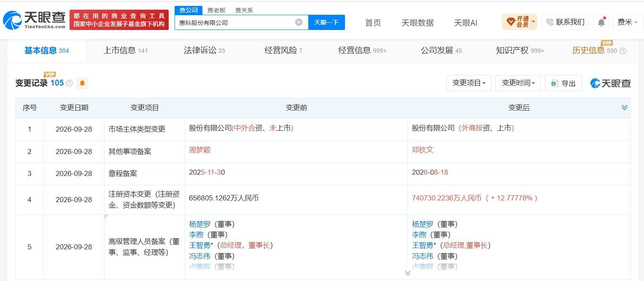Click the name 周梦颖 in row 2
644x281 pixels.
pos(199,150)
